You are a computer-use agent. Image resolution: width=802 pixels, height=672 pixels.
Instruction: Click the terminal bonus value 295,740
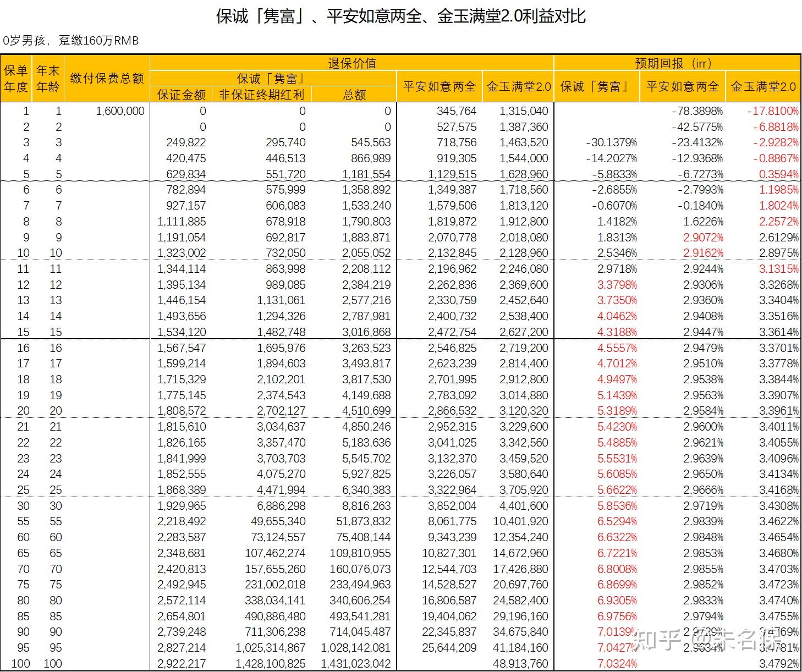(x=285, y=142)
